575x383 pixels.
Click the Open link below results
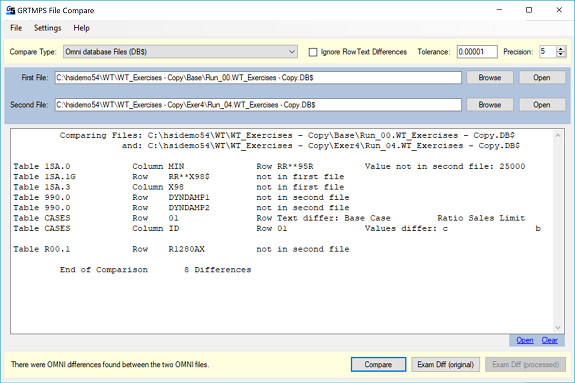coord(525,340)
